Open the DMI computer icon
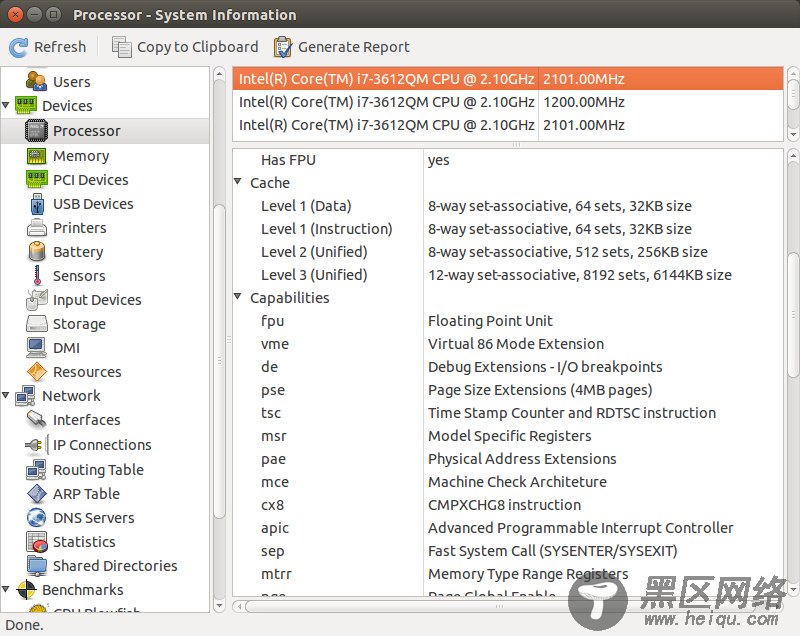The width and height of the screenshot is (800, 636). pos(36,347)
